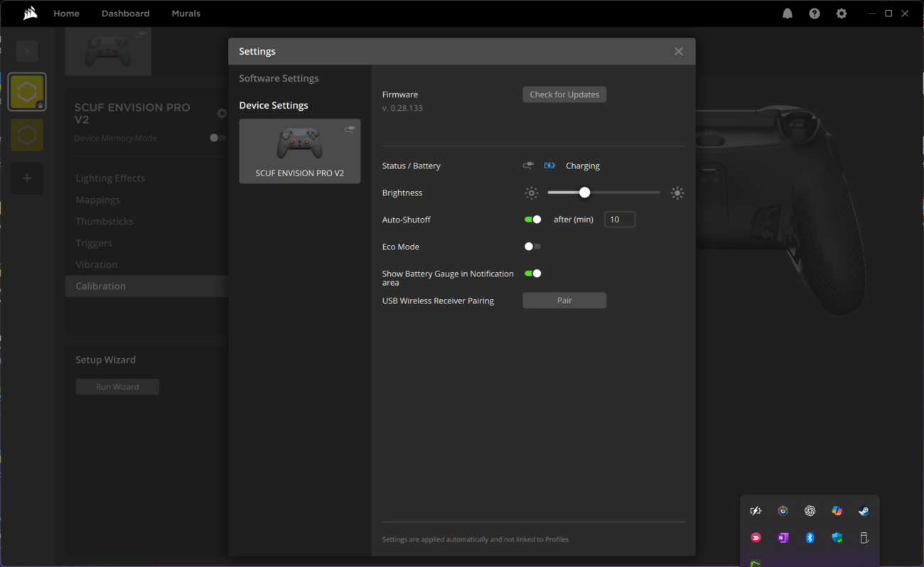Open the iCUE tray icon
924x567 pixels.
(x=783, y=511)
